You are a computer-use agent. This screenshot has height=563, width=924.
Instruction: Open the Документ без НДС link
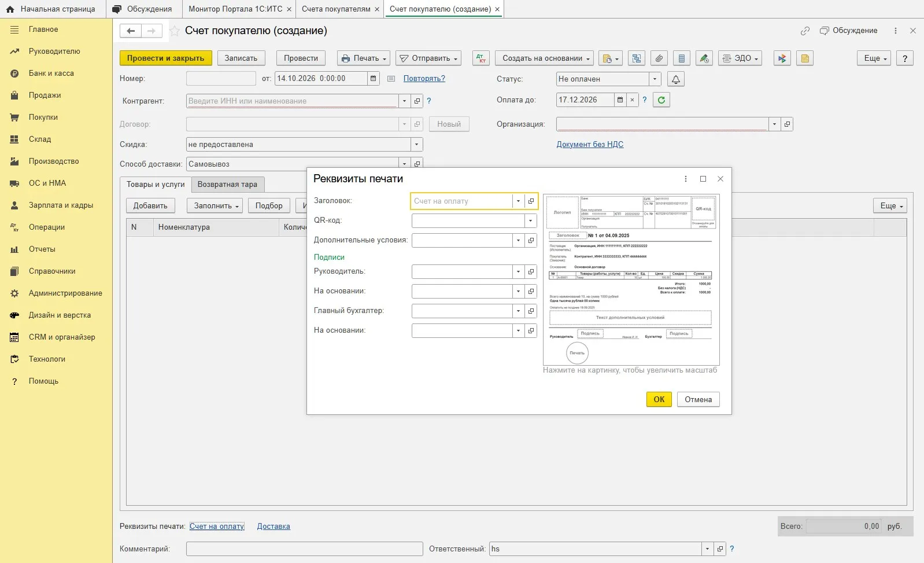coord(590,145)
